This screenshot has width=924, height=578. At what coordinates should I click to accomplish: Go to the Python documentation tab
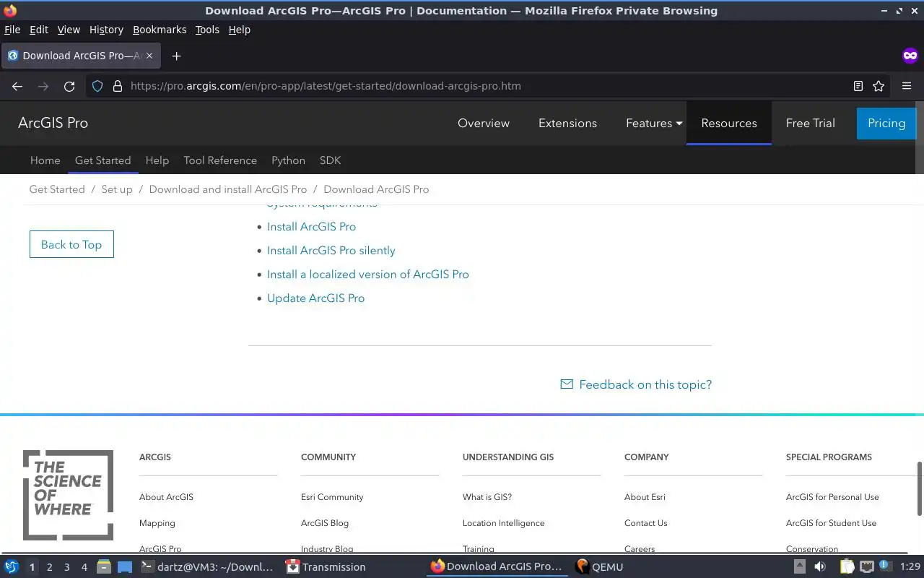coord(288,160)
